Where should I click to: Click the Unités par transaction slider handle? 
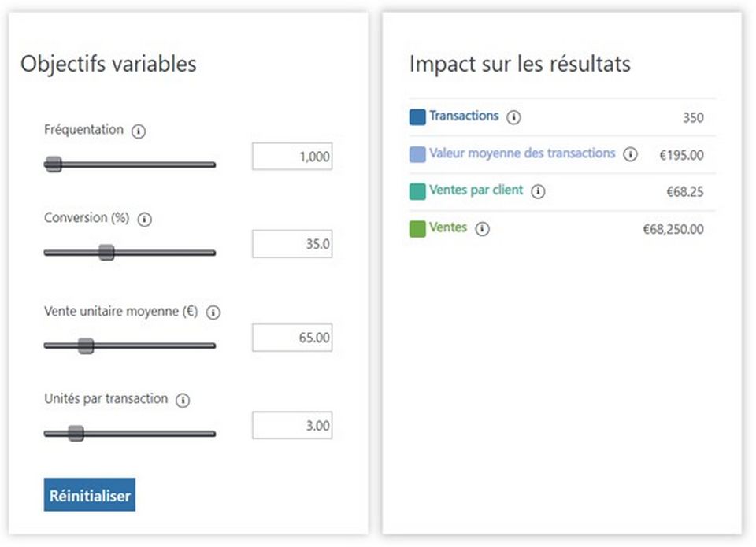[x=76, y=434]
